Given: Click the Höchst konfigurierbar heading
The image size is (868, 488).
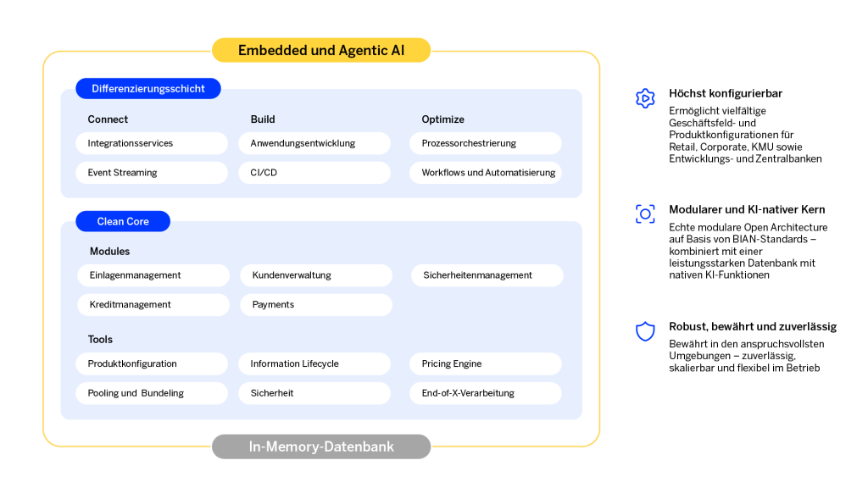Looking at the screenshot, I should 726,93.
